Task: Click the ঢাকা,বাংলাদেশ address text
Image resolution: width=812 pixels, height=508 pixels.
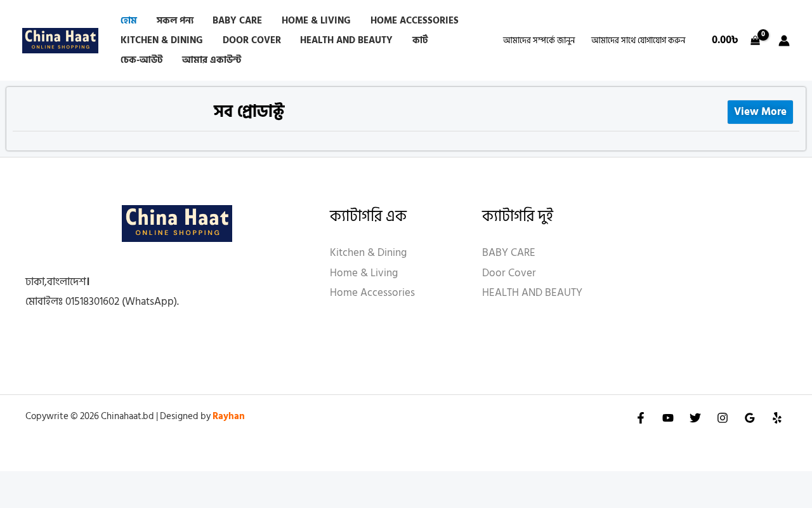Action: [57, 281]
